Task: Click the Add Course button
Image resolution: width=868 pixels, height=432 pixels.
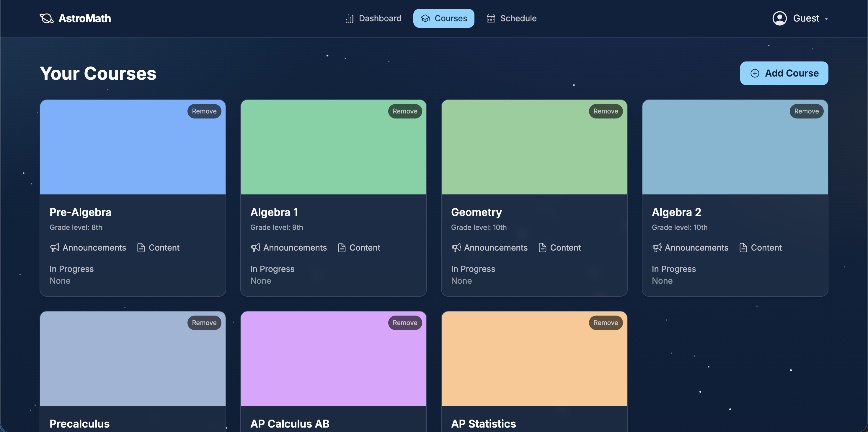Action: (784, 73)
